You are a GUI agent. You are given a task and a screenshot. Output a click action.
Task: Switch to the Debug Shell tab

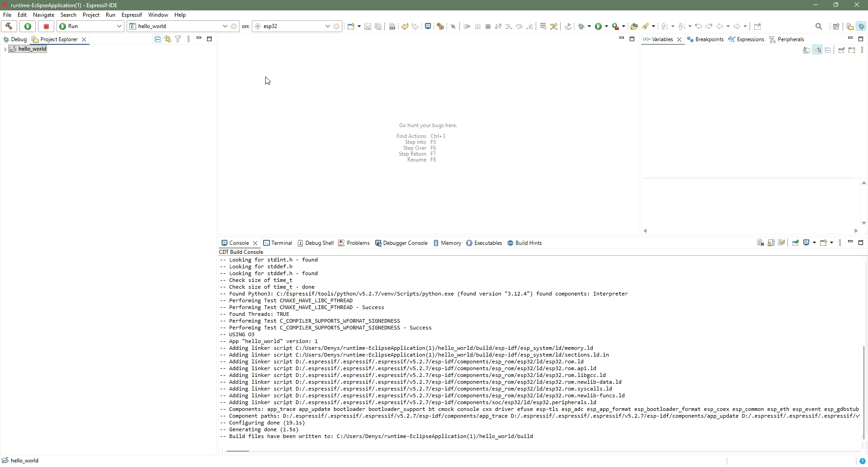pyautogui.click(x=316, y=243)
